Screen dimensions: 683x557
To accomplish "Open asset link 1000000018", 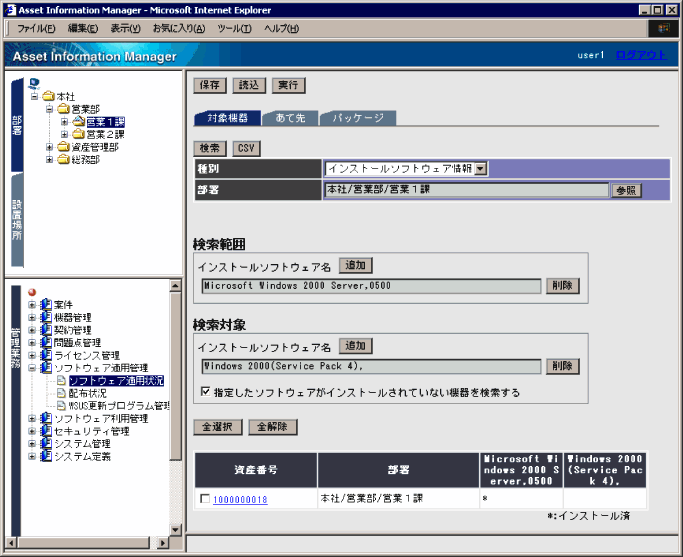I will pyautogui.click(x=240, y=500).
